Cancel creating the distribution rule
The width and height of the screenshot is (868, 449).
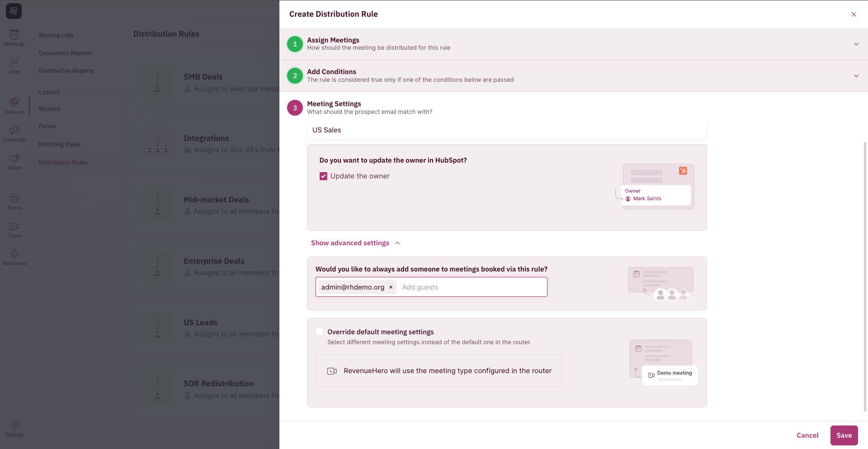807,435
